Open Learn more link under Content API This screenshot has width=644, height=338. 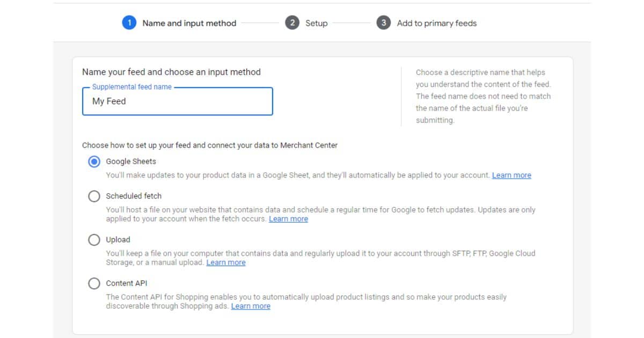pyautogui.click(x=251, y=306)
